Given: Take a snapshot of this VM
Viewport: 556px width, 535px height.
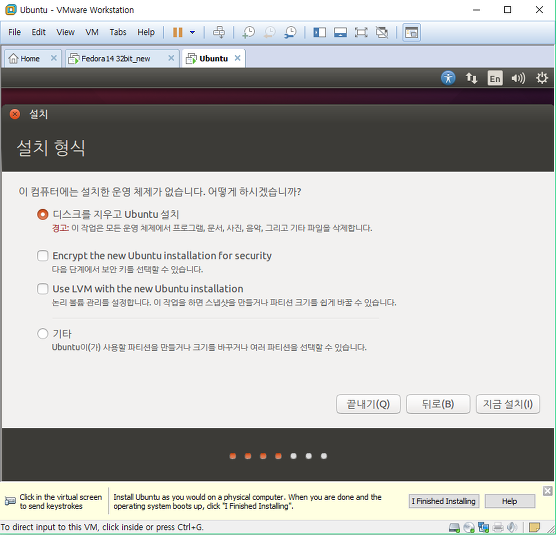Looking at the screenshot, I should (x=249, y=32).
